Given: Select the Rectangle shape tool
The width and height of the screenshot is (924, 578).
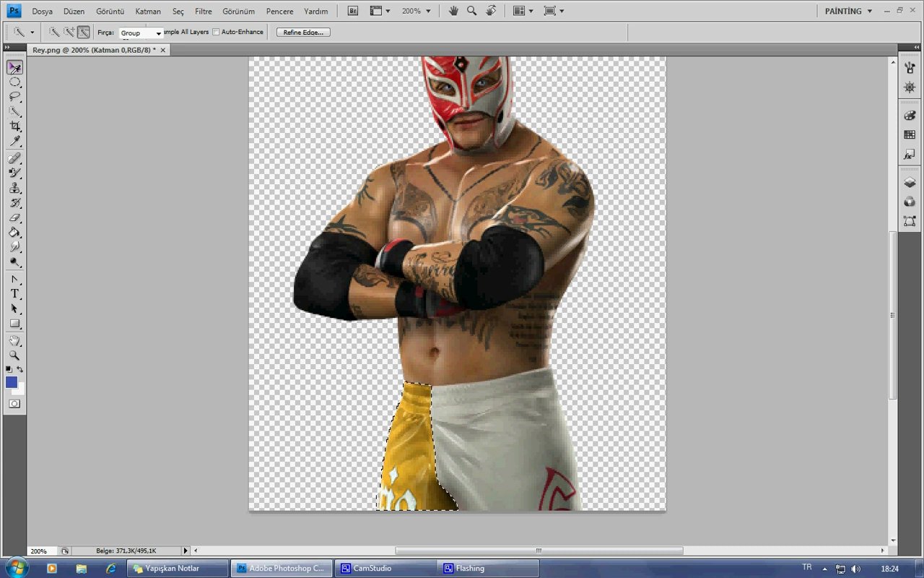Looking at the screenshot, I should tap(14, 324).
